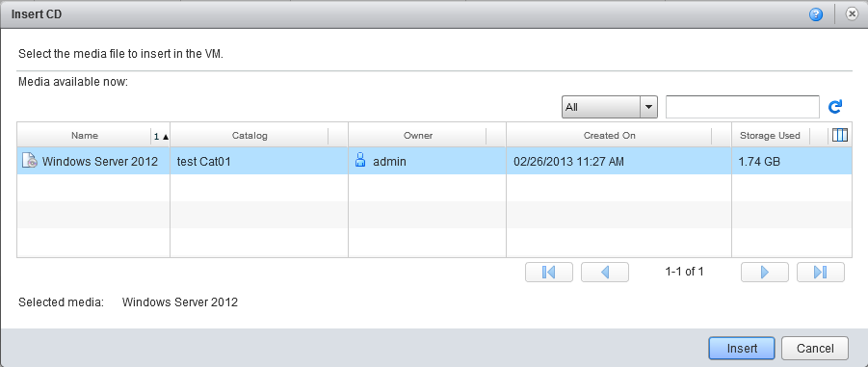
Task: Click the admin owner user icon
Action: pyautogui.click(x=360, y=161)
